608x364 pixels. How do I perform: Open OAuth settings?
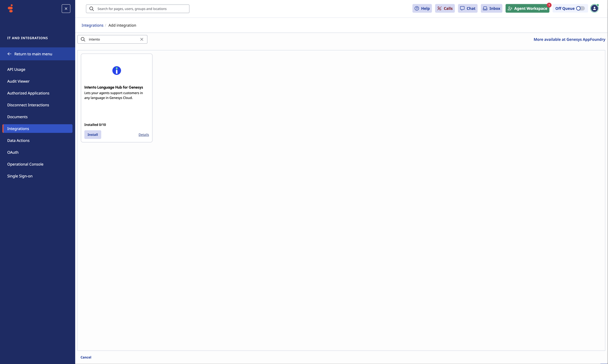[13, 152]
